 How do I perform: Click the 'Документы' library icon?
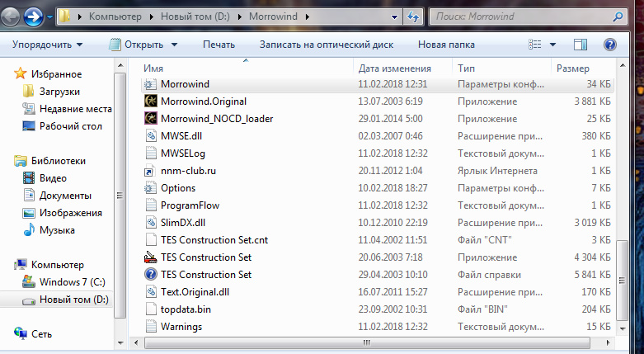(x=29, y=195)
